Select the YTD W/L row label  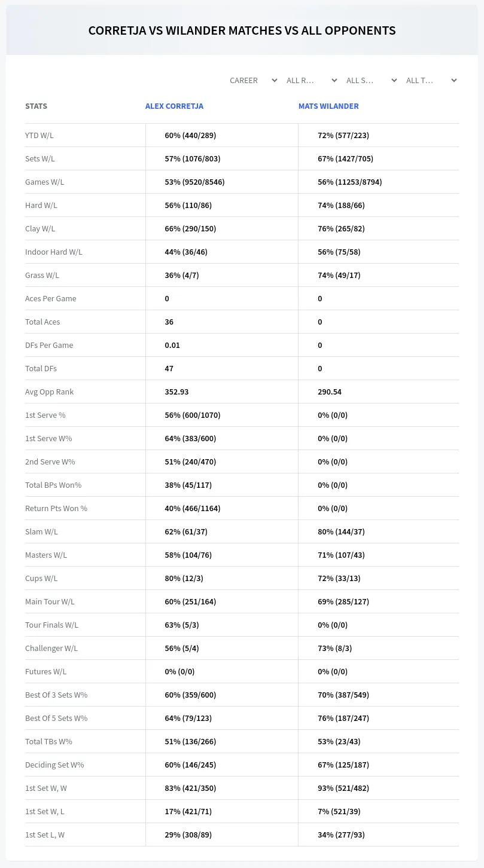pyautogui.click(x=39, y=135)
